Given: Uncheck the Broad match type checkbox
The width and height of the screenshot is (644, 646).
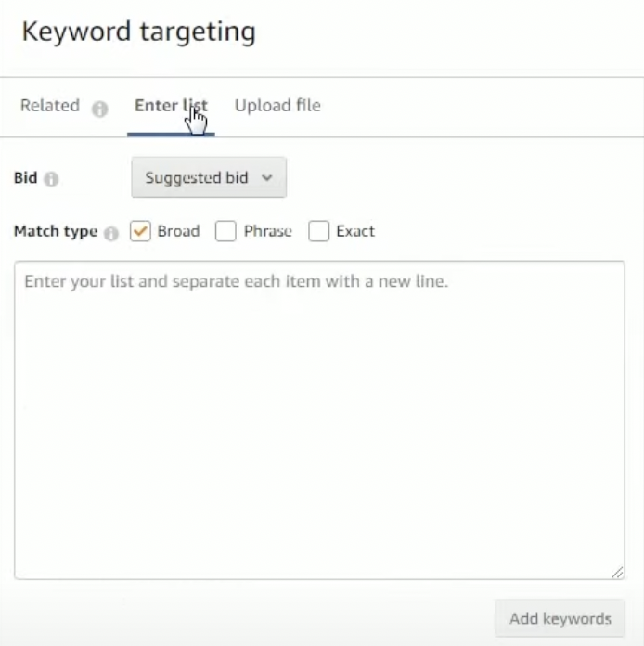Looking at the screenshot, I should (141, 232).
